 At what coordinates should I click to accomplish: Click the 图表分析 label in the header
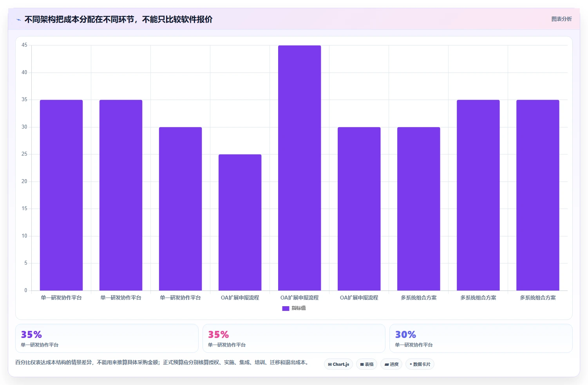[x=561, y=19]
